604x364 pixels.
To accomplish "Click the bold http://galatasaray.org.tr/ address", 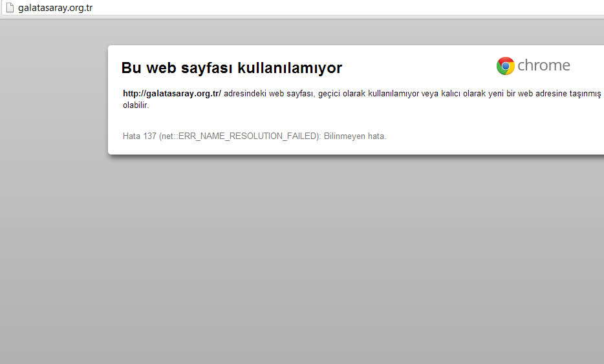I will pos(171,94).
